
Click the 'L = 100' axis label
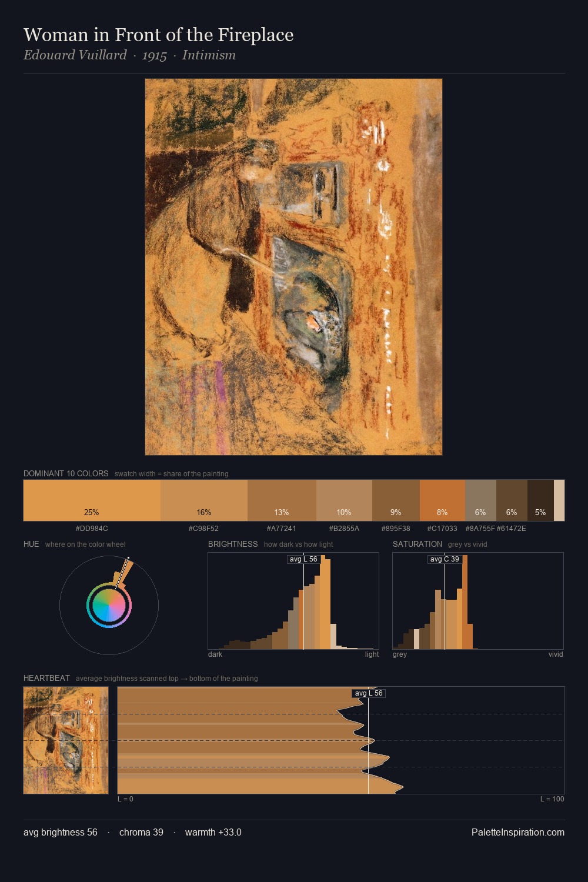552,799
